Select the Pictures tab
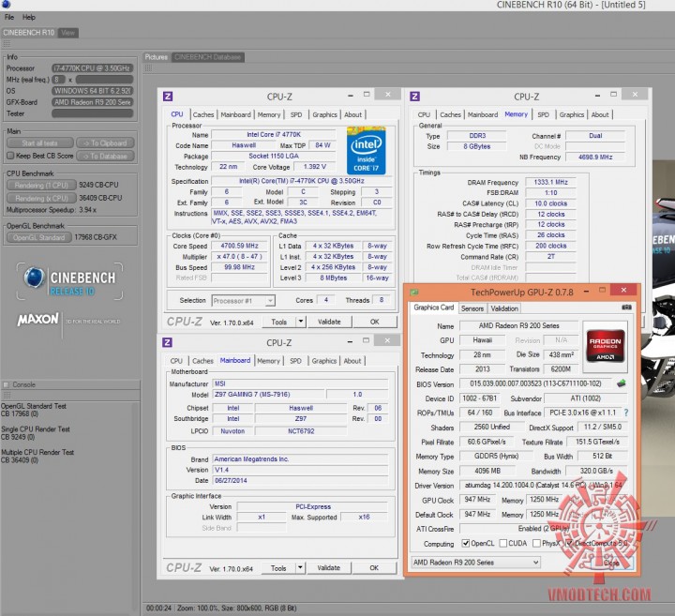This screenshot has width=675, height=616. 157,57
